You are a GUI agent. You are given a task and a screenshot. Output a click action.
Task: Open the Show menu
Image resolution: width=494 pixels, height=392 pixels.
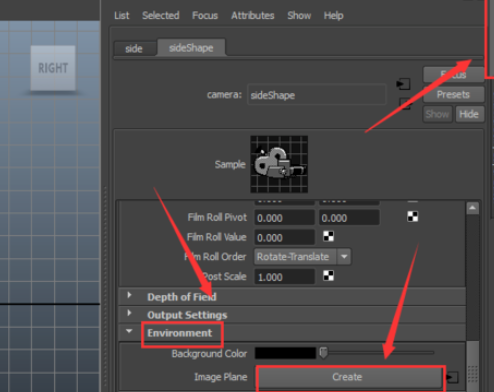299,15
